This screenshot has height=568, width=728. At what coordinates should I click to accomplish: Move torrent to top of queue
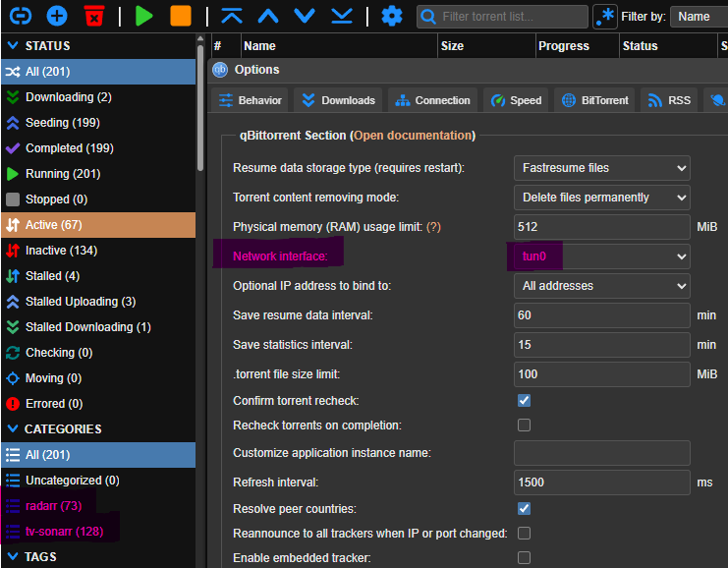pos(232,16)
